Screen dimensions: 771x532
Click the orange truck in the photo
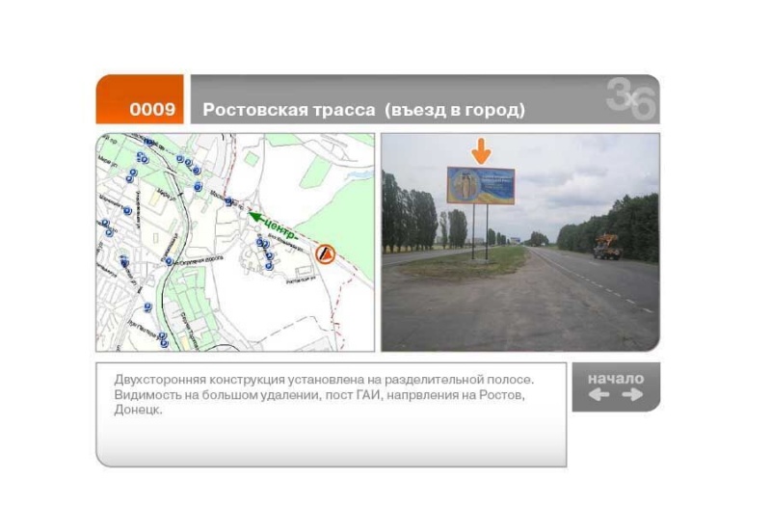tap(607, 247)
